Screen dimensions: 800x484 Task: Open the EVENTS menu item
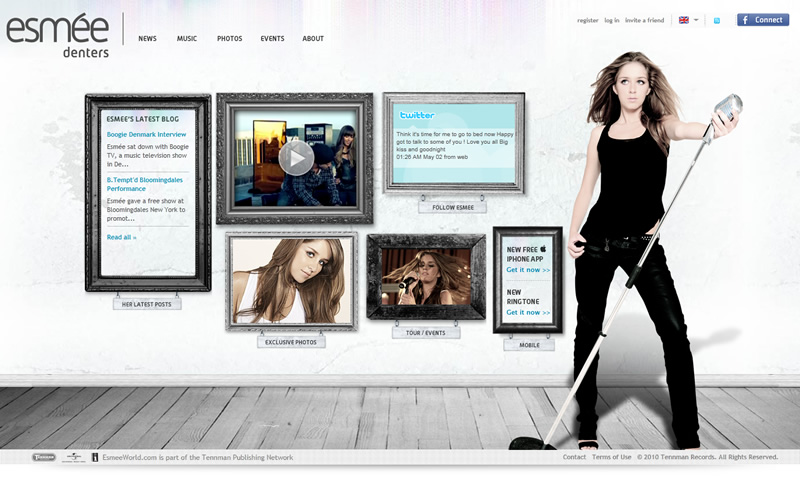[272, 38]
